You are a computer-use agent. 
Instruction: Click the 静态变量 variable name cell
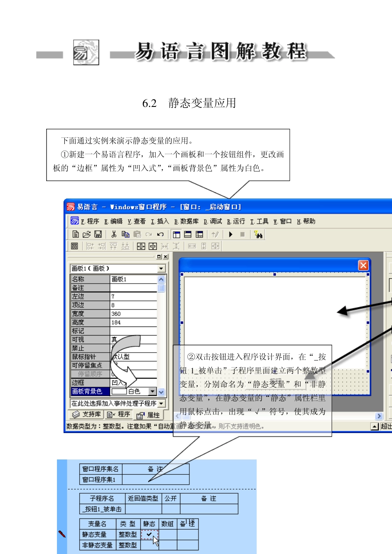[98, 535]
